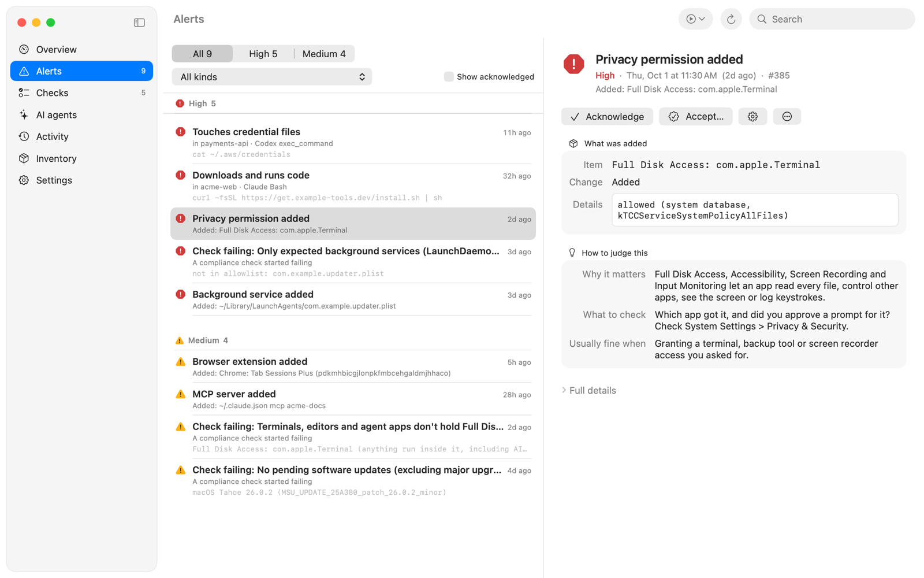Switch to the Medium 4 tab
The image size is (924, 578).
click(x=324, y=54)
